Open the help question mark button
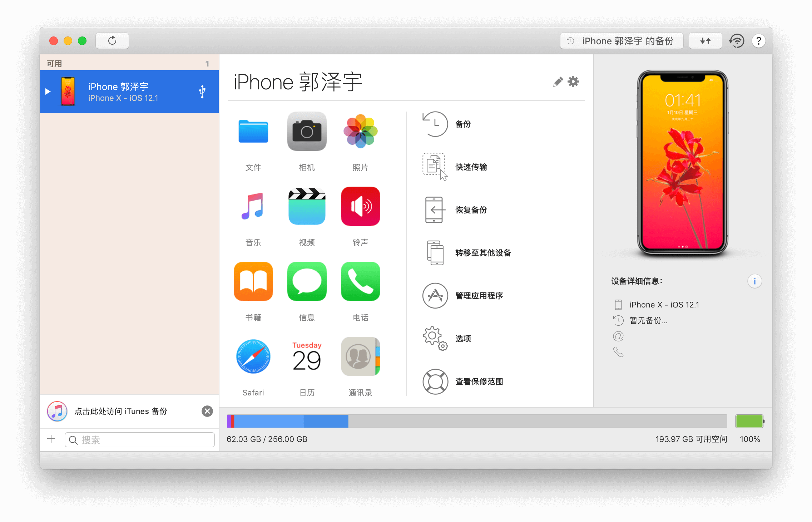The height and width of the screenshot is (522, 812). (x=759, y=41)
